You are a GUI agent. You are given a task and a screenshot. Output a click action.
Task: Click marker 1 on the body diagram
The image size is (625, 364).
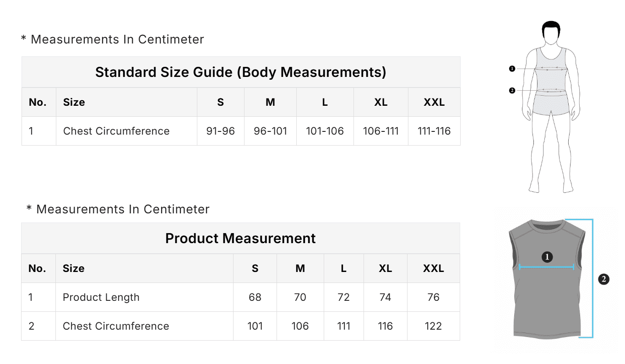click(x=512, y=69)
